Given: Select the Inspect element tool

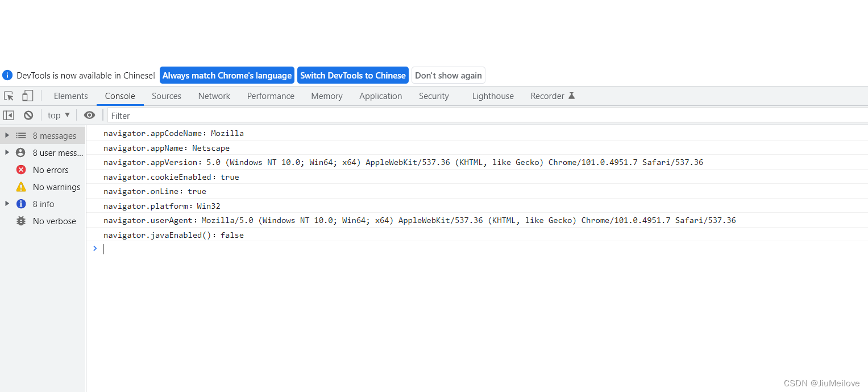Looking at the screenshot, I should 9,96.
